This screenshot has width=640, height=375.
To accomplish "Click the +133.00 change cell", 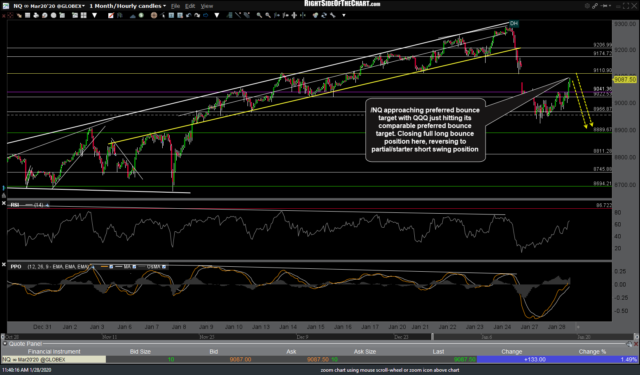I will (511, 359).
